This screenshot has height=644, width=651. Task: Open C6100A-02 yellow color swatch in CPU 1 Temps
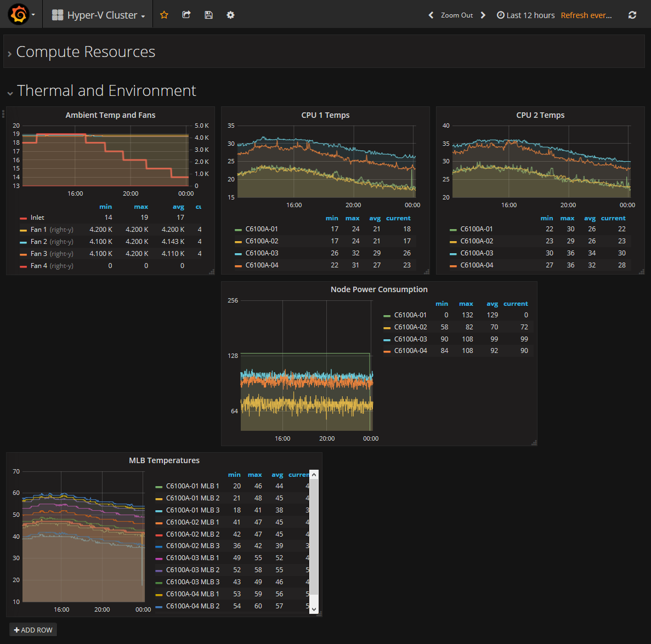[239, 242]
